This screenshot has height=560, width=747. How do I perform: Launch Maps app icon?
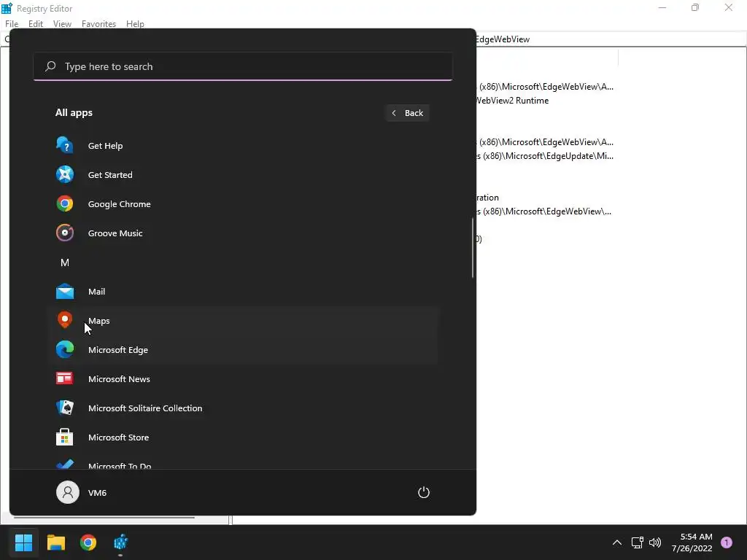pos(65,320)
